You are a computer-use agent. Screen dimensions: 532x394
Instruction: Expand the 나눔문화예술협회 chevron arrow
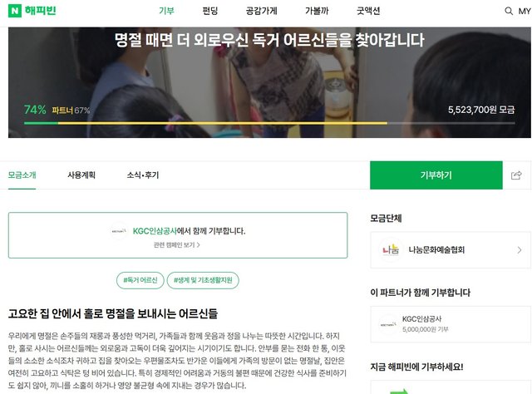click(x=519, y=250)
